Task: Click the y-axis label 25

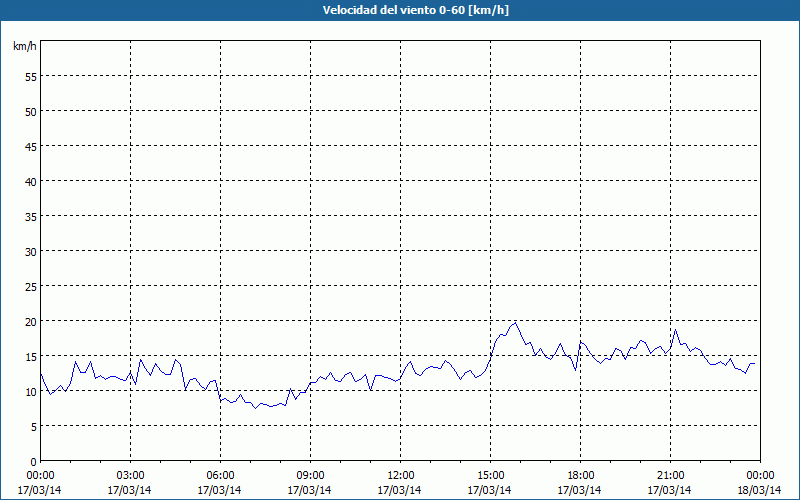Action: point(31,287)
